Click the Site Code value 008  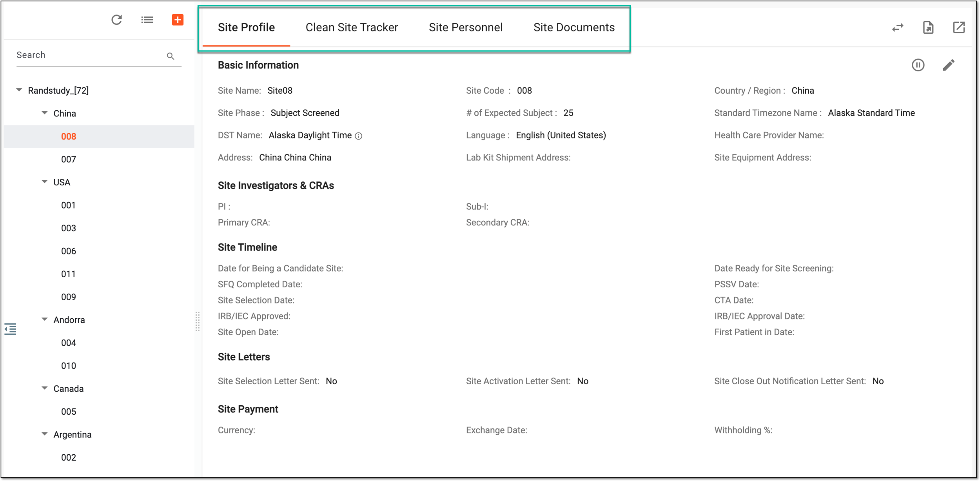pyautogui.click(x=524, y=91)
